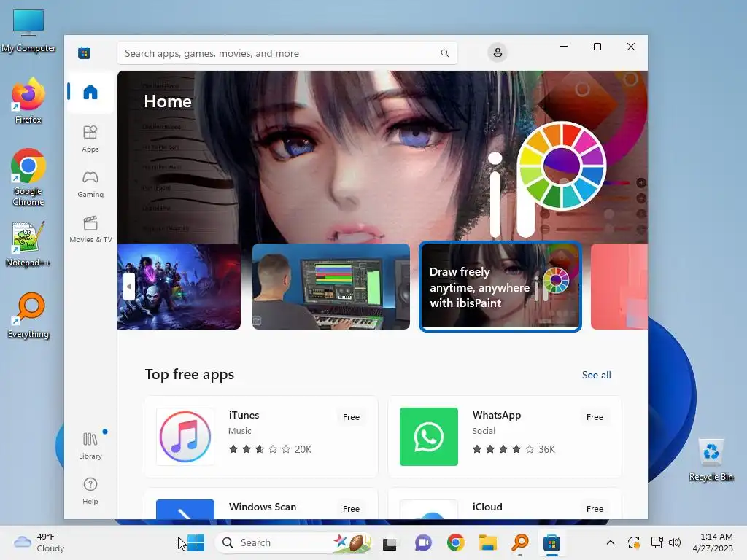The image size is (747, 560).
Task: Click the Top free apps heading
Action: click(190, 375)
